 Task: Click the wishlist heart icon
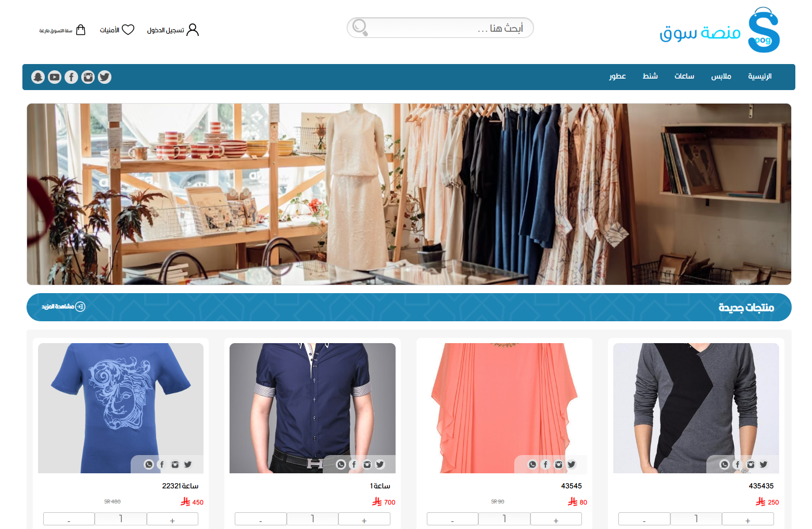(x=128, y=30)
